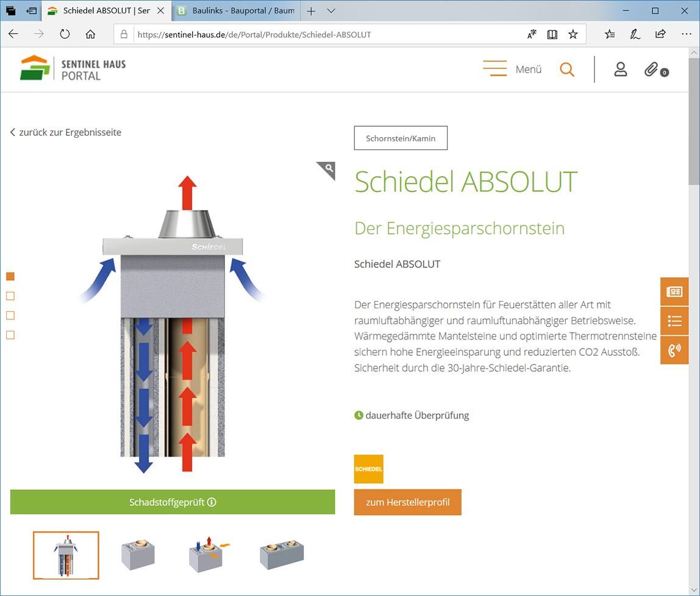Open the browser home page

[x=91, y=34]
